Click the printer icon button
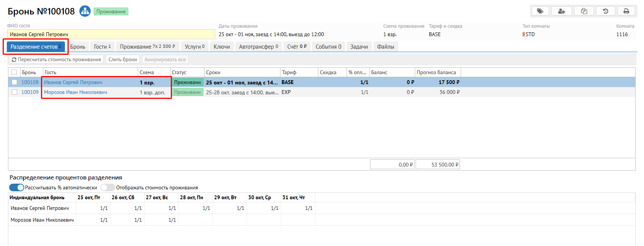This screenshot has height=246, width=644. (626, 11)
